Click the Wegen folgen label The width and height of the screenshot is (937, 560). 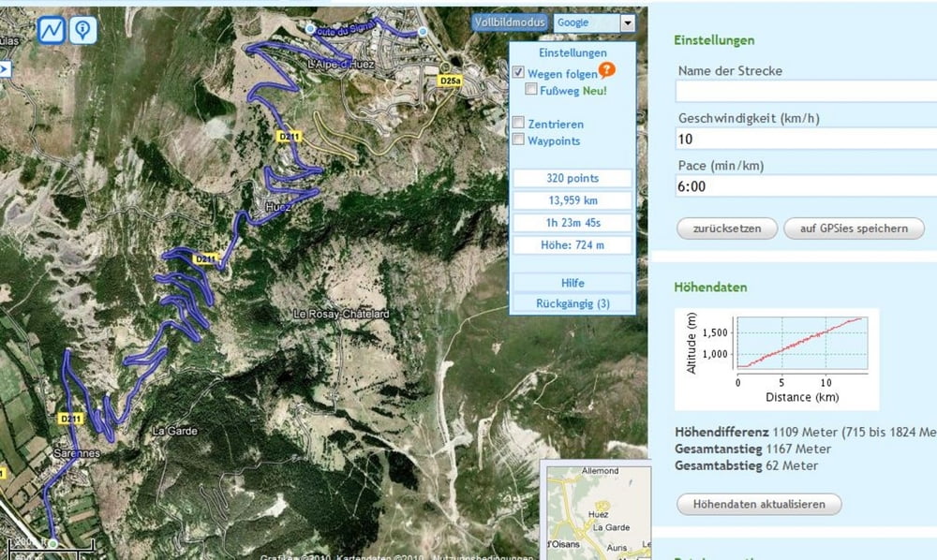coord(562,74)
